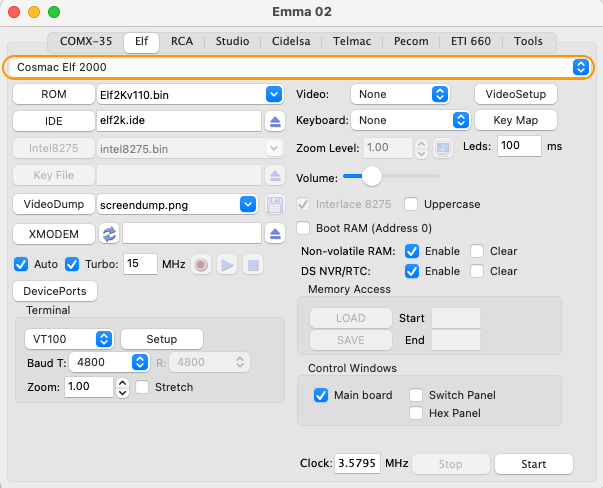The image size is (603, 488).
Task: Toggle the Main board checkbox
Action: 321,395
